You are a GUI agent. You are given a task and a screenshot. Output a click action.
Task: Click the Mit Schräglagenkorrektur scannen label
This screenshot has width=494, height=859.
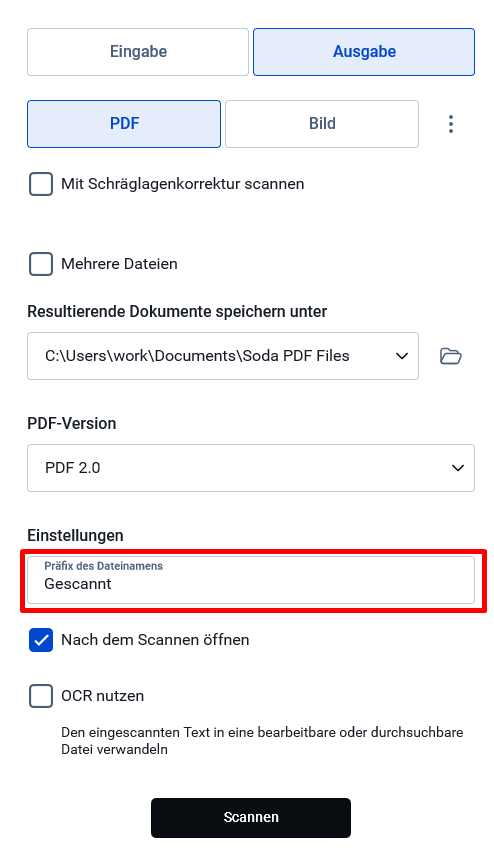click(183, 184)
